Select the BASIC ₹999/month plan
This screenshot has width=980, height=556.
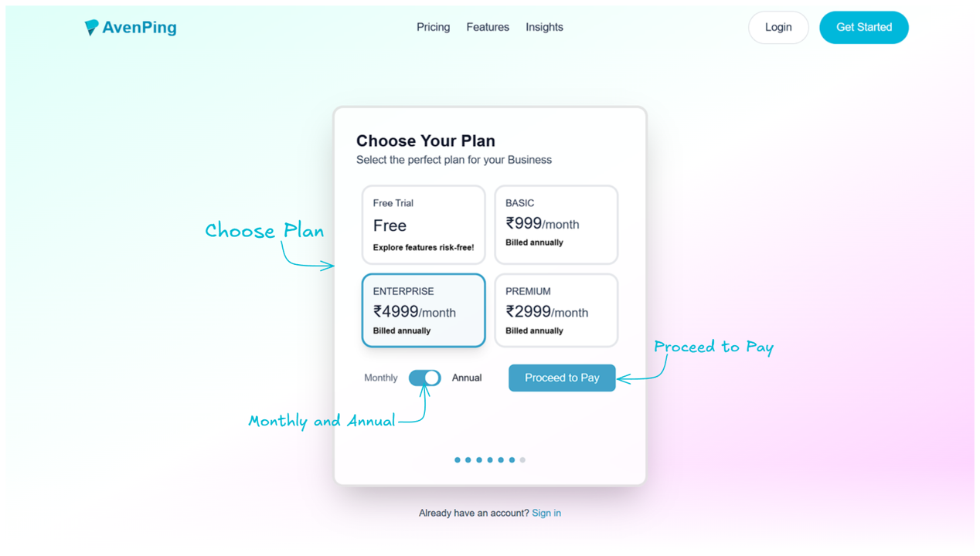click(556, 224)
